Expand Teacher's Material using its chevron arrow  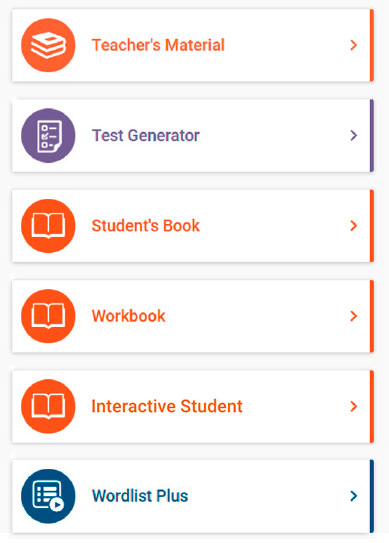(x=354, y=45)
